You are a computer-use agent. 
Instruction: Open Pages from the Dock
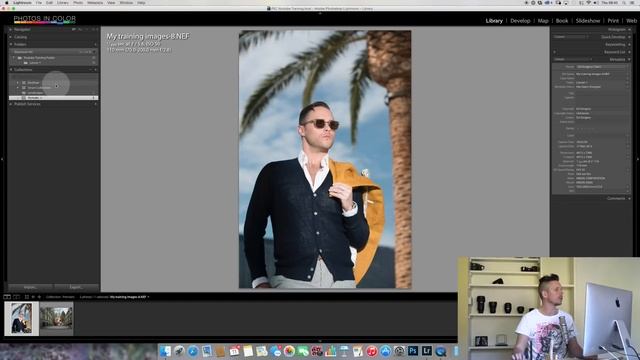[358, 351]
